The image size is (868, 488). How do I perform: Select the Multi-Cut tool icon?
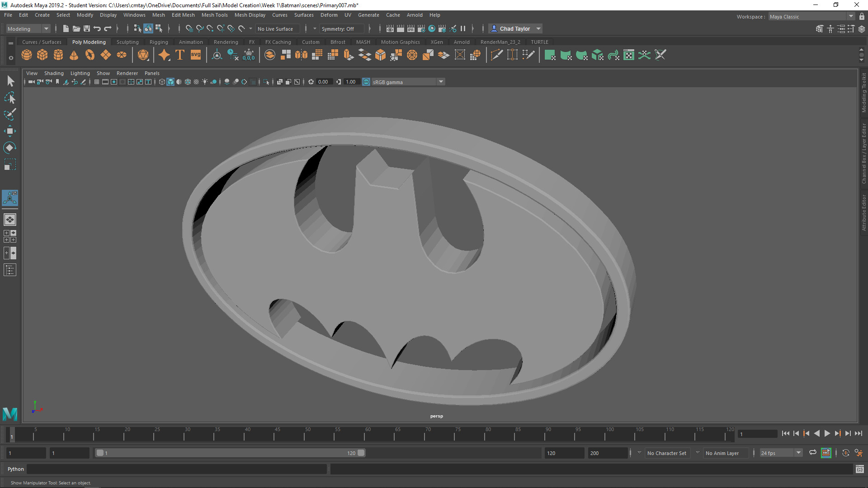[496, 55]
